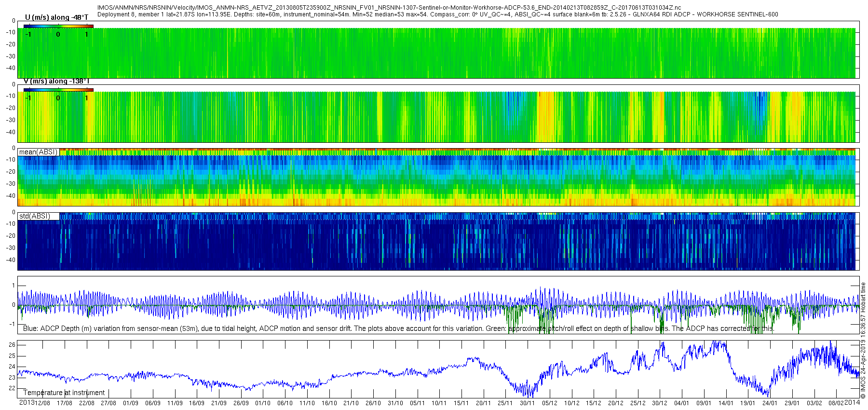This screenshot has width=868, height=410.
Task: Click the '22/08' date tick label
Action: click(x=87, y=403)
